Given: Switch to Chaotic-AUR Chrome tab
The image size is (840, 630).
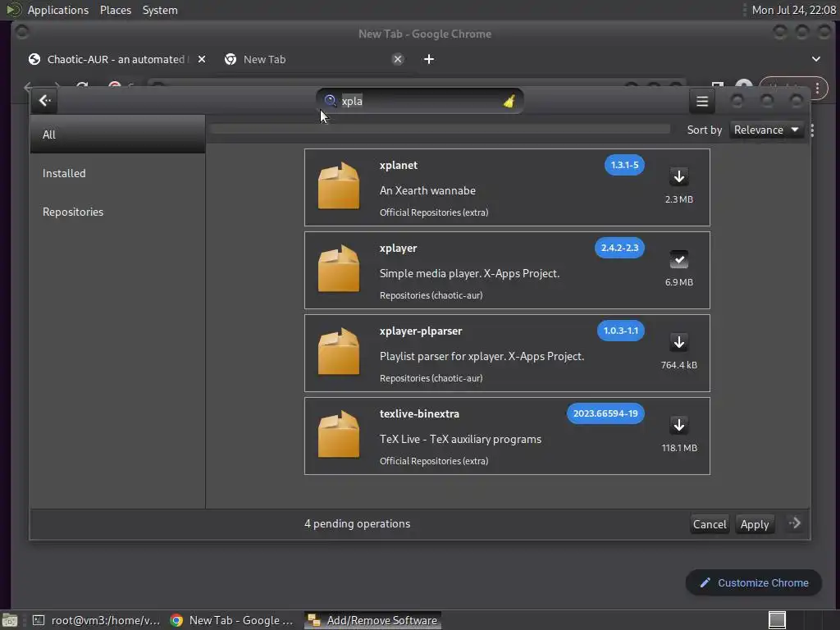Looking at the screenshot, I should coord(116,59).
